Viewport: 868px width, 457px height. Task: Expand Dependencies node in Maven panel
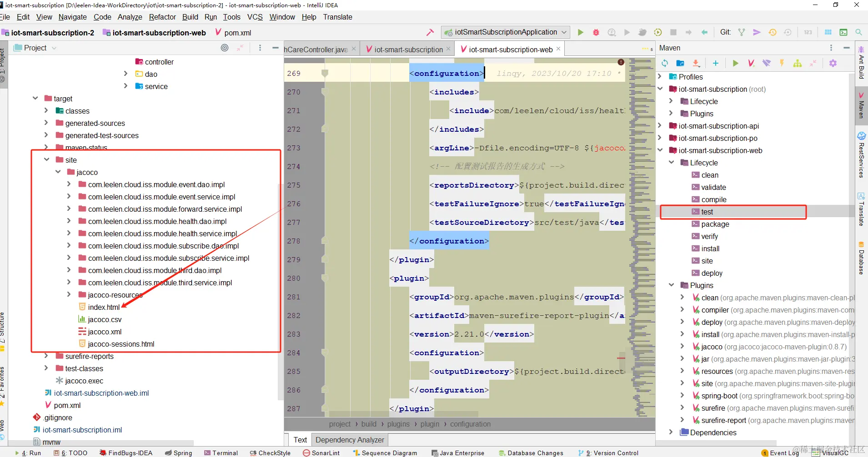coord(671,432)
